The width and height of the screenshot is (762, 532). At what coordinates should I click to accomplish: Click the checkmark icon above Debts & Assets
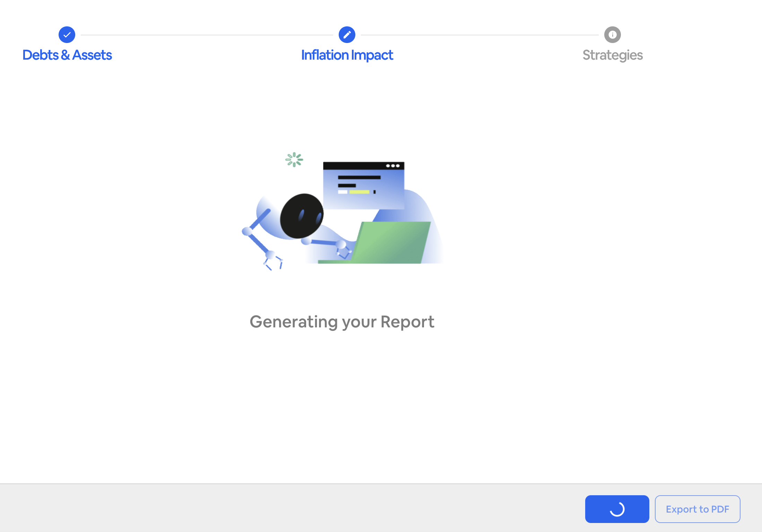(x=67, y=35)
